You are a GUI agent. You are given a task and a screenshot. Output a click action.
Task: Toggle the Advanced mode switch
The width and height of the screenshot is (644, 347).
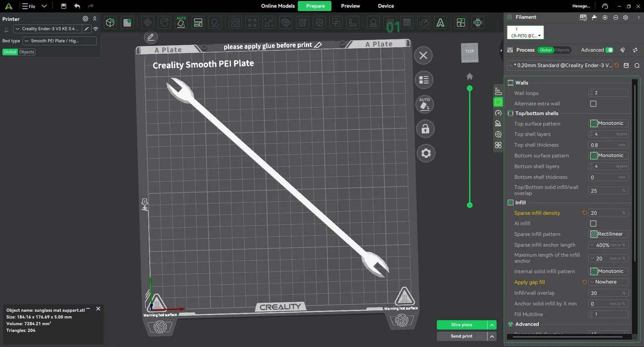(x=610, y=50)
